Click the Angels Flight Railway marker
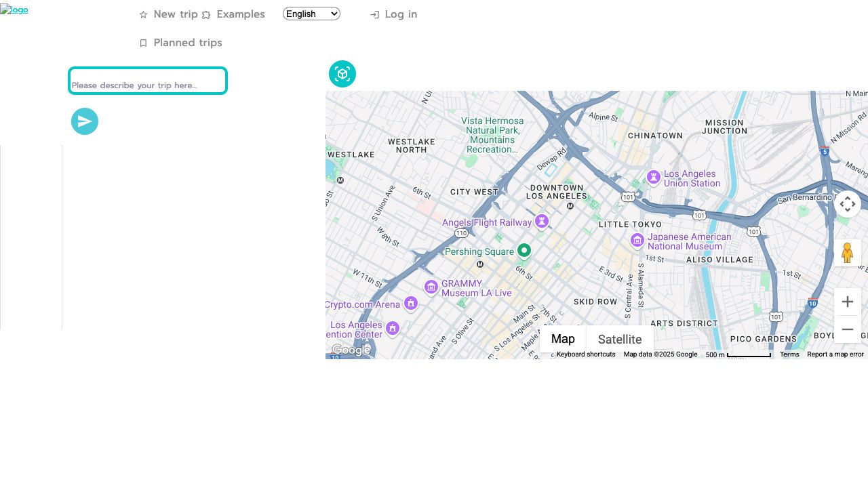Image resolution: width=868 pixels, height=488 pixels. 541,221
